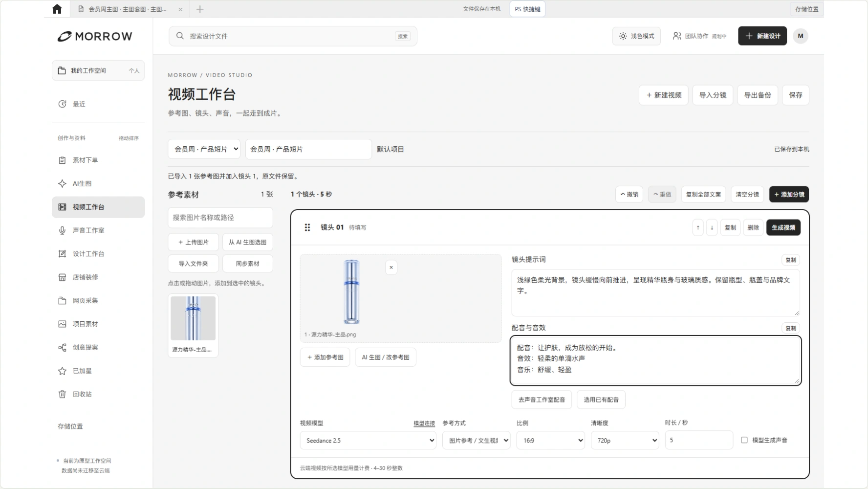Viewport: 868px width, 489px height.
Task: Open a new tab with plus icon
Action: [200, 9]
